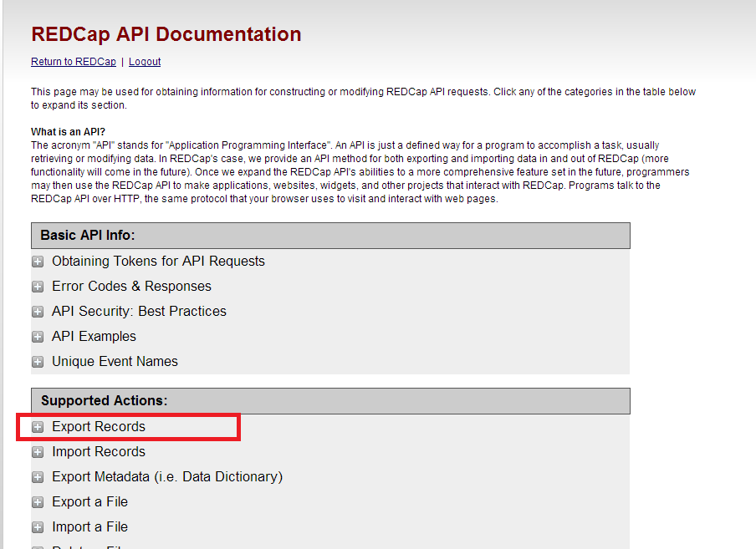Click the REDCap API Documentation title
756x549 pixels.
(x=166, y=34)
